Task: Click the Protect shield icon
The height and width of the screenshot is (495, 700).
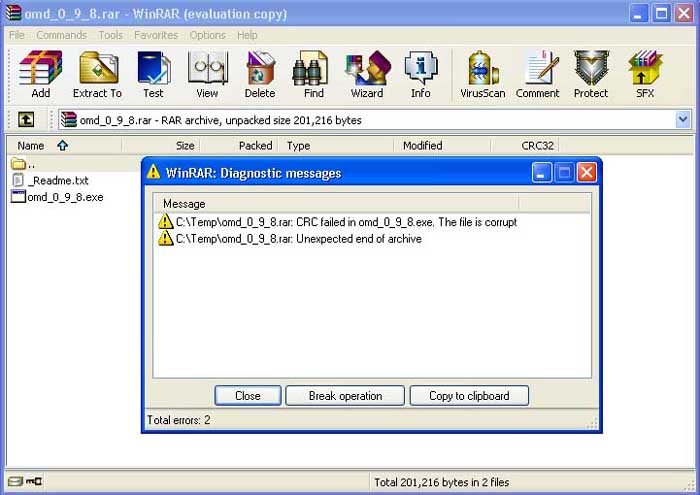Action: tap(591, 68)
